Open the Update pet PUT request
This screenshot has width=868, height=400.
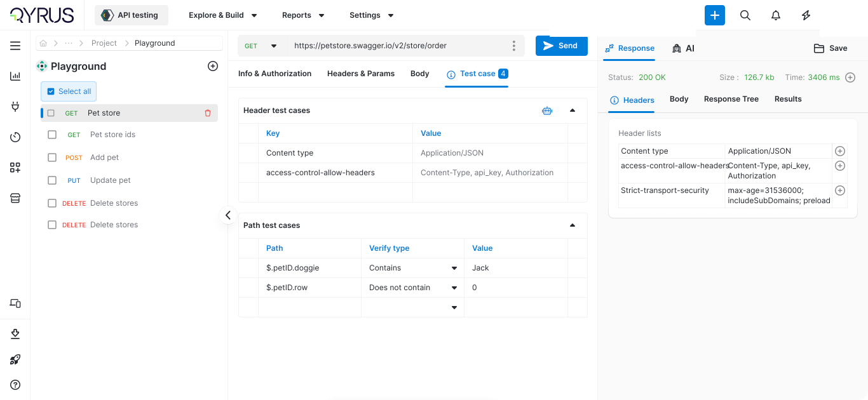(111, 180)
